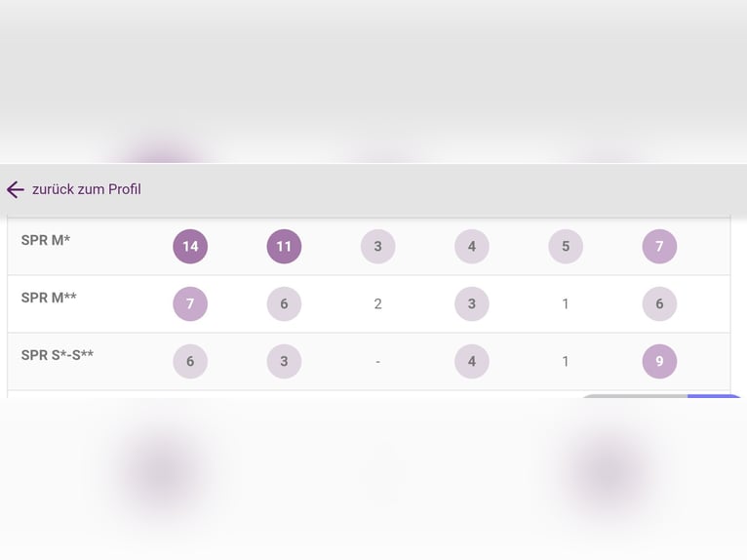
Task: Select the SPR S*-S** row label
Action: click(x=58, y=355)
